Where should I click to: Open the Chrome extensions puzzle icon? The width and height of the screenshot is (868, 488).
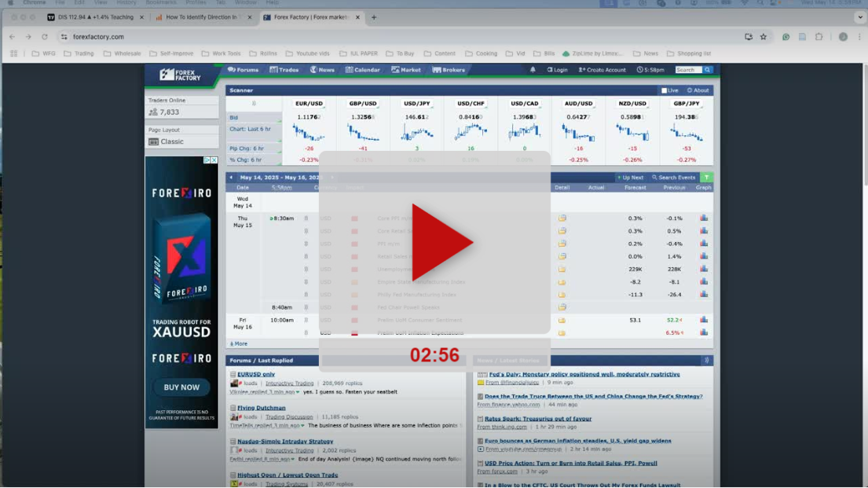pyautogui.click(x=819, y=37)
